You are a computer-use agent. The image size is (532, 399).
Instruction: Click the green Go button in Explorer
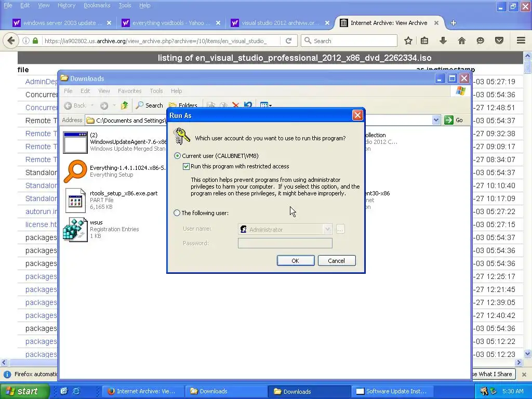[454, 120]
